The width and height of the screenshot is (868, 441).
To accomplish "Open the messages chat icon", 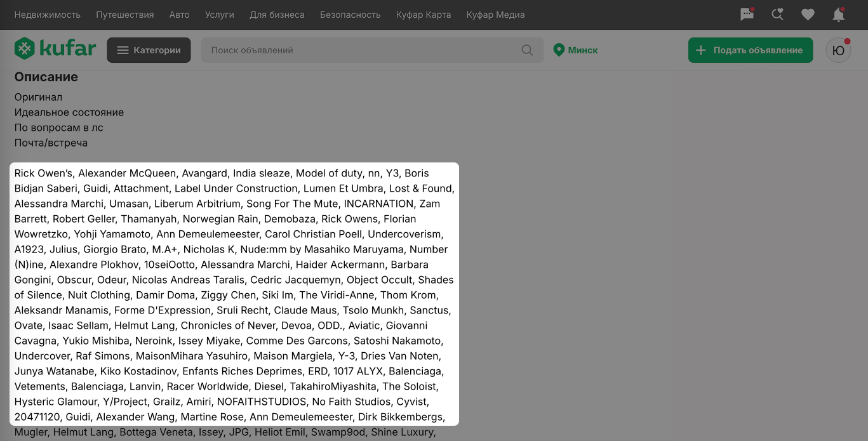I will click(747, 15).
